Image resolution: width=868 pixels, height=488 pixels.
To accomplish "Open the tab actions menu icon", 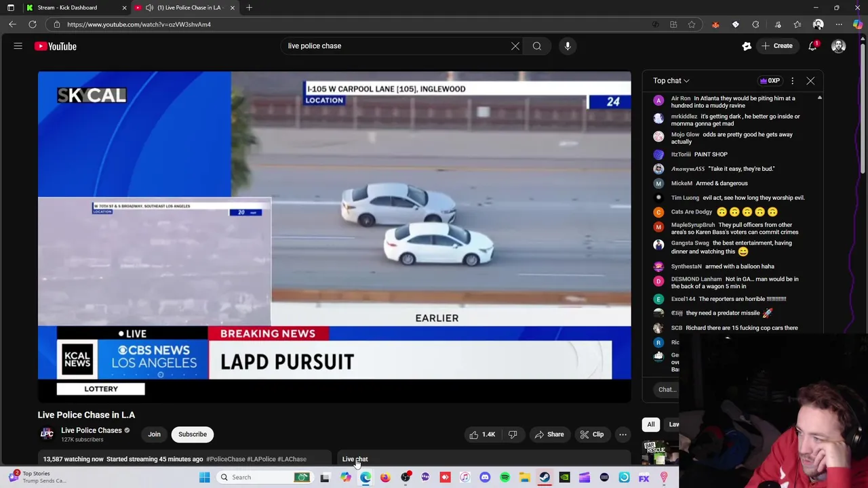I will pyautogui.click(x=11, y=7).
